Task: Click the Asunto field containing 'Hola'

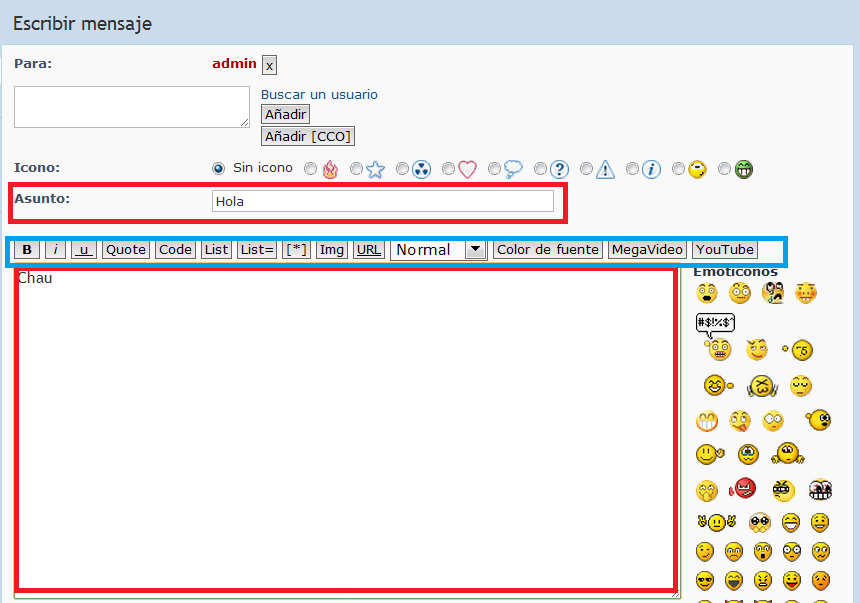Action: [382, 201]
